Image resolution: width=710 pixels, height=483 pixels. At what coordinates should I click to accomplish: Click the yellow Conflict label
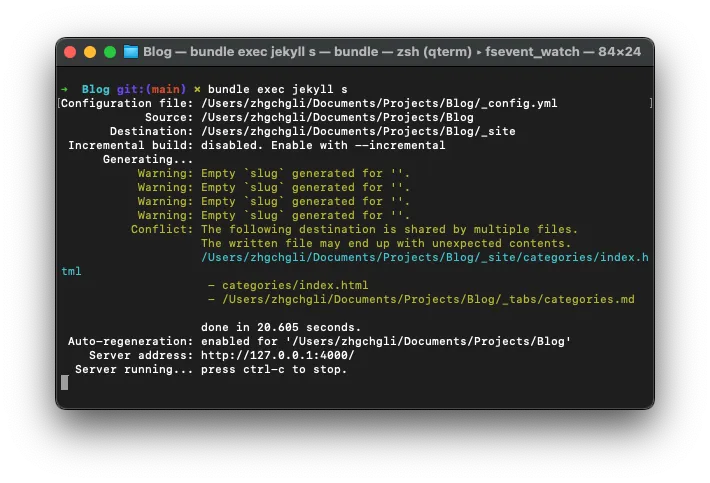[x=161, y=229]
